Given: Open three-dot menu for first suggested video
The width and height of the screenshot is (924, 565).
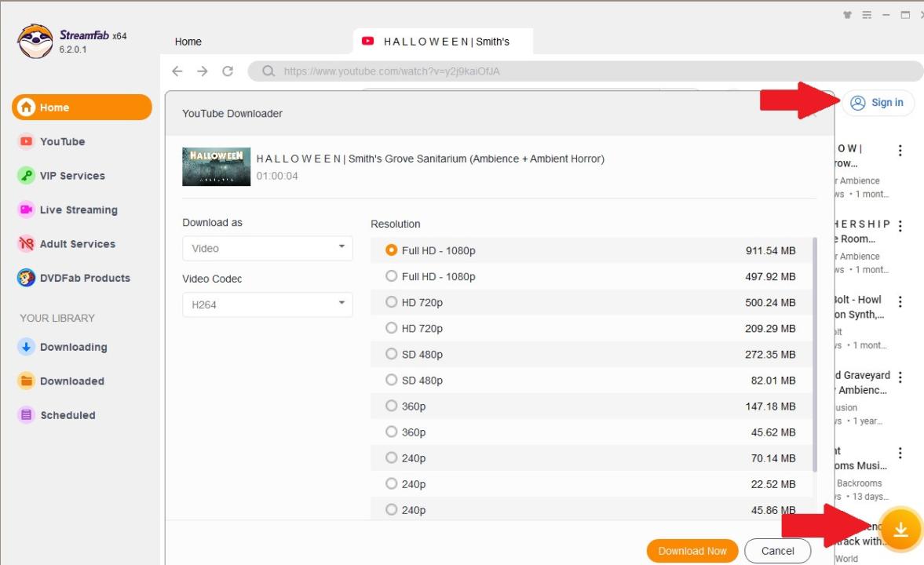Looking at the screenshot, I should point(900,151).
